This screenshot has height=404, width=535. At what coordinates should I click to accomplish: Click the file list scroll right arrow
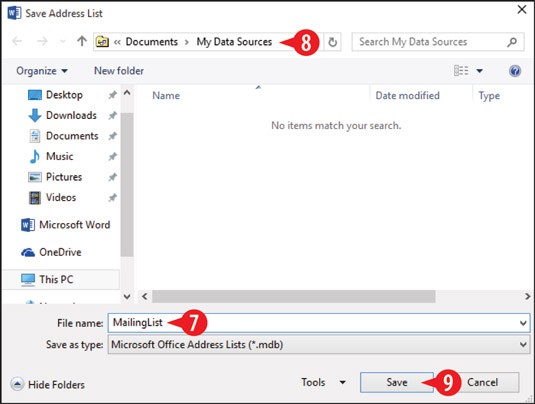tap(527, 296)
